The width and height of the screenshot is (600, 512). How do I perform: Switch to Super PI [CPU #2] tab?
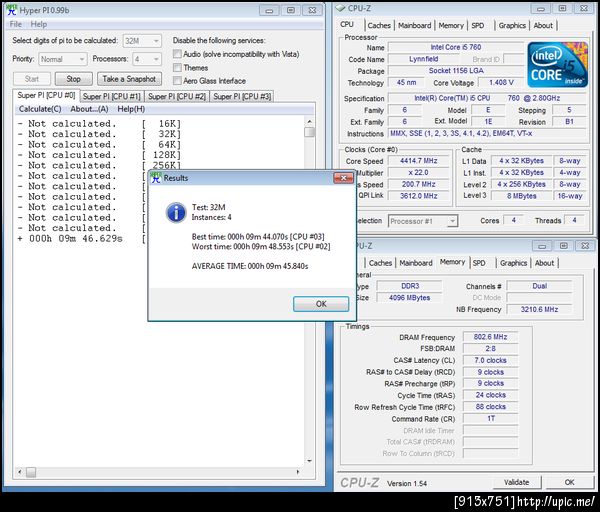click(177, 96)
